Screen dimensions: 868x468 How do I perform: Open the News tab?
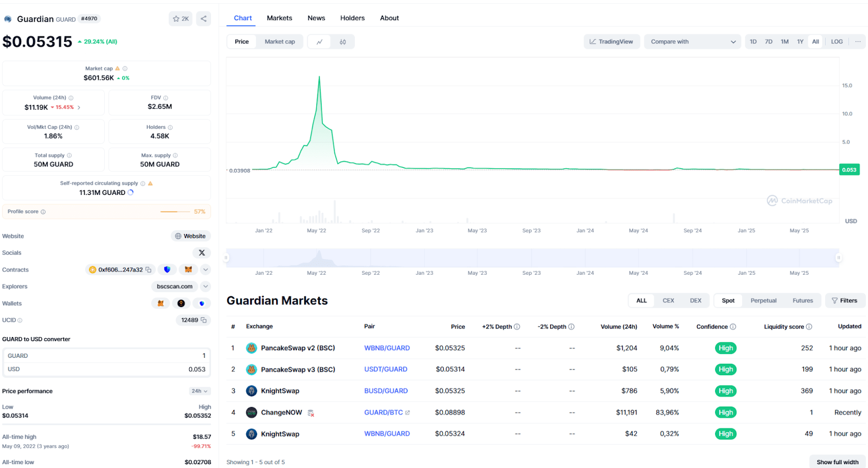click(316, 18)
